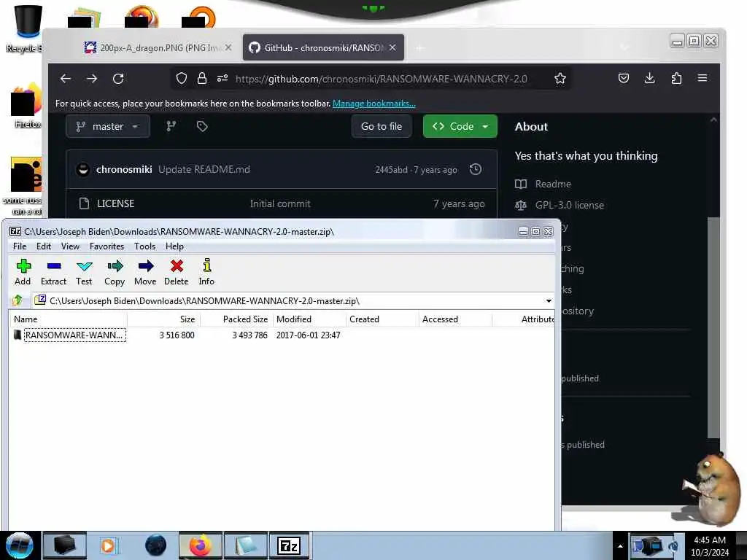Open 7-Zip Tools menu
The height and width of the screenshot is (560, 747).
click(144, 246)
